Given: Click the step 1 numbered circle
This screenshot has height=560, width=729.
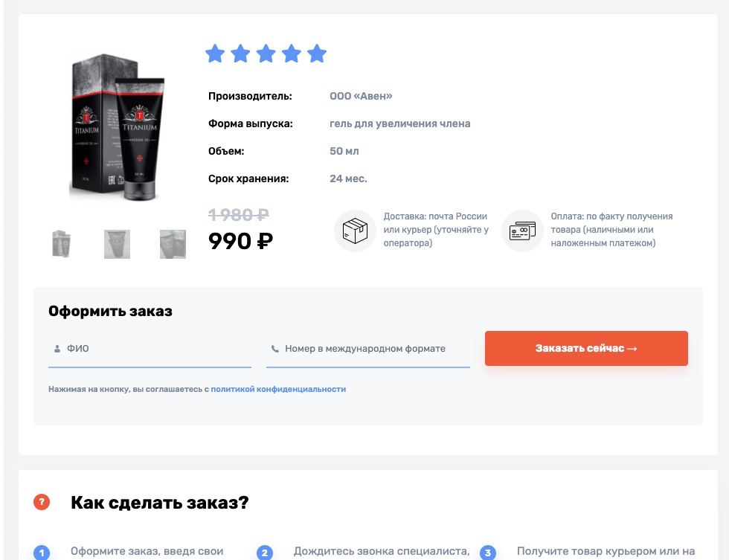Looking at the screenshot, I should pyautogui.click(x=42, y=553).
